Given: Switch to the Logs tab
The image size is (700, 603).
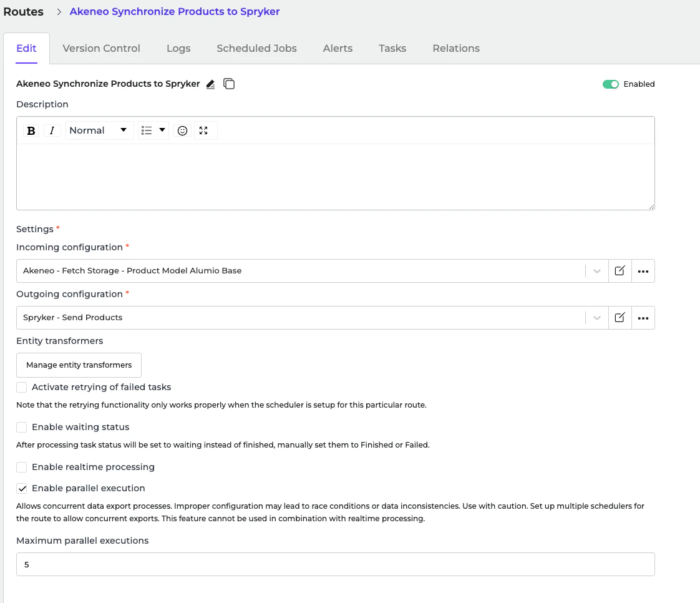Looking at the screenshot, I should 178,48.
